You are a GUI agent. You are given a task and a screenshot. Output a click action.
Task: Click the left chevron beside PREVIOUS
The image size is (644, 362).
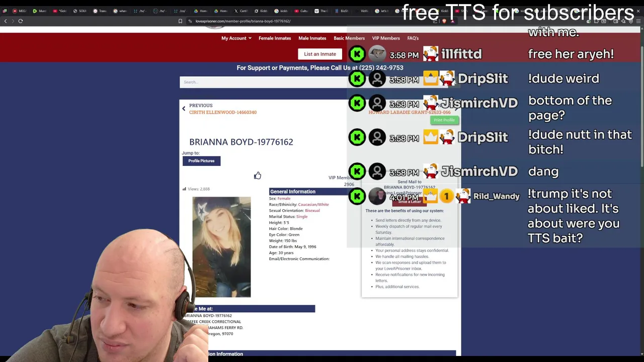184,109
